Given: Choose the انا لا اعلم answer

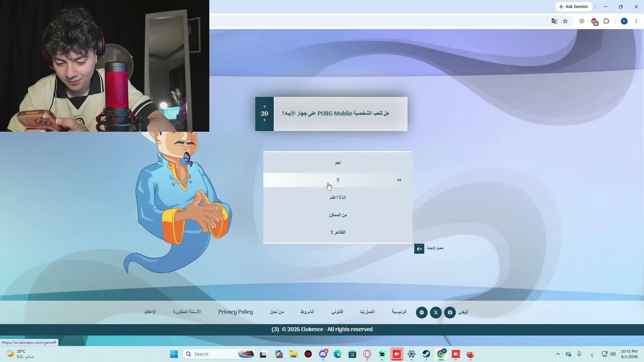Looking at the screenshot, I should (338, 197).
